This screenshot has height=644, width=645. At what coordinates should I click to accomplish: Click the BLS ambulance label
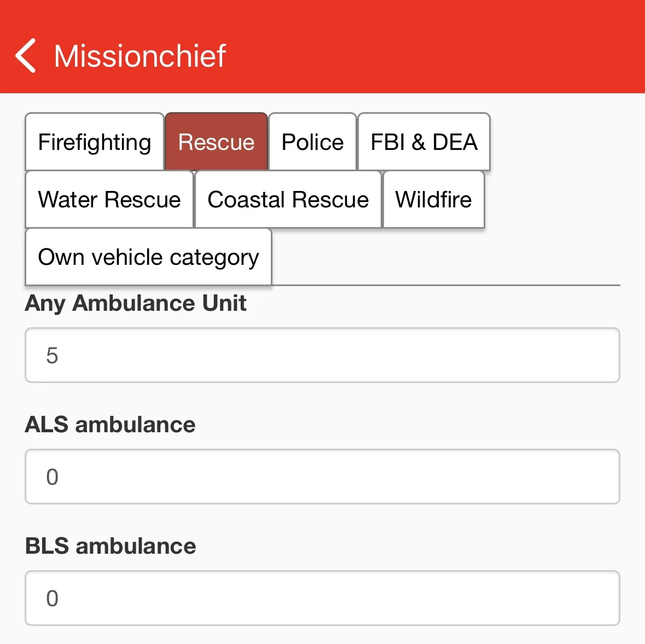tap(111, 546)
